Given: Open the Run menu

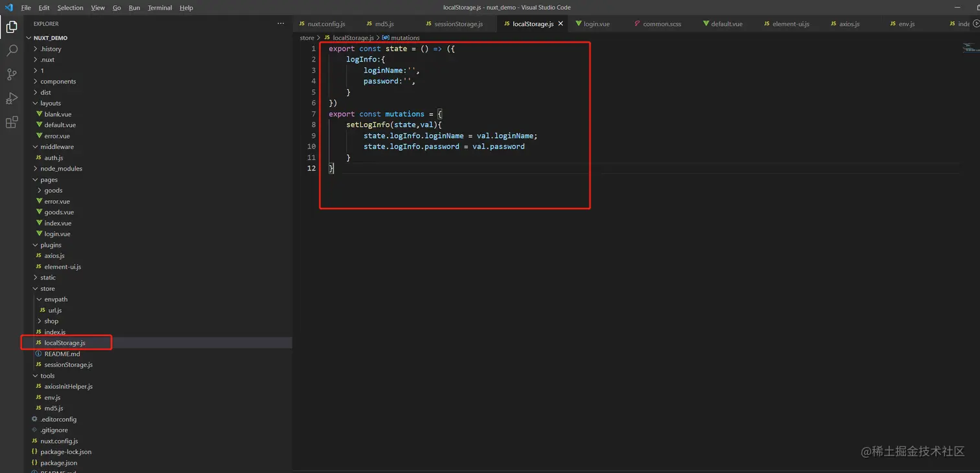Looking at the screenshot, I should [134, 8].
